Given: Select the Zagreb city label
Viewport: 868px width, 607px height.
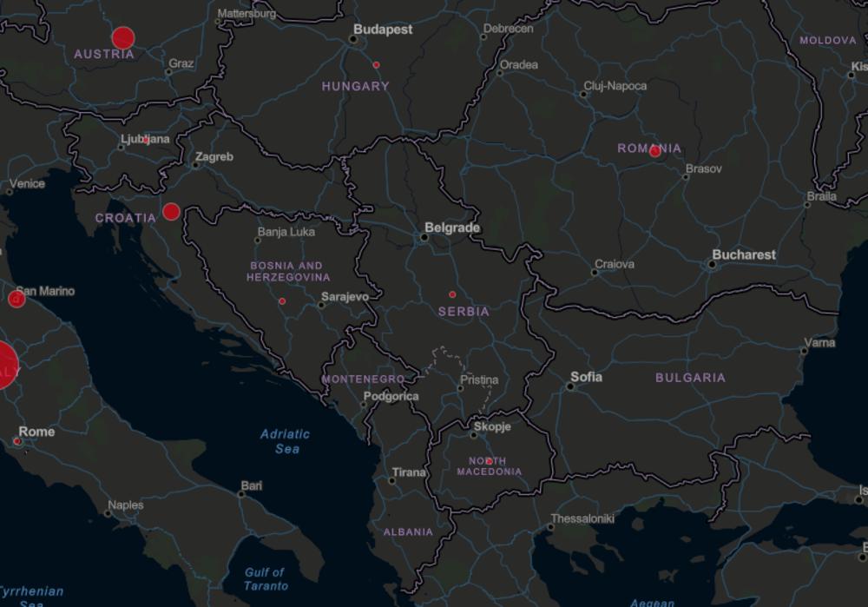Looking at the screenshot, I should (214, 157).
